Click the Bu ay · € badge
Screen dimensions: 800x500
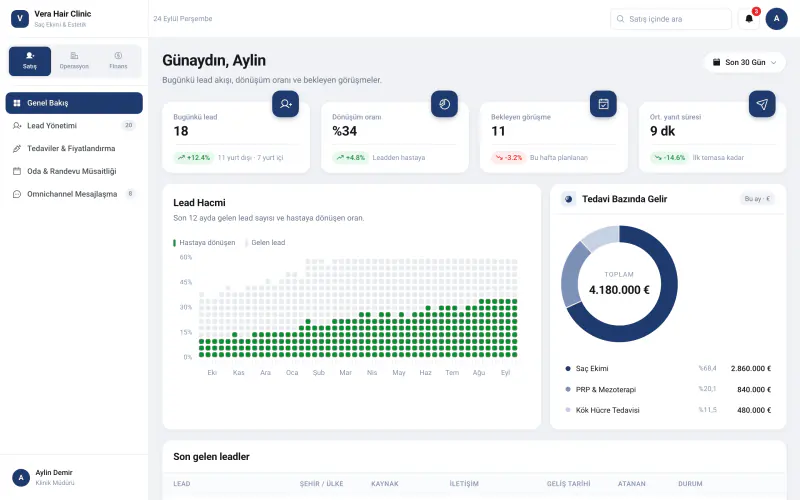[x=757, y=199]
